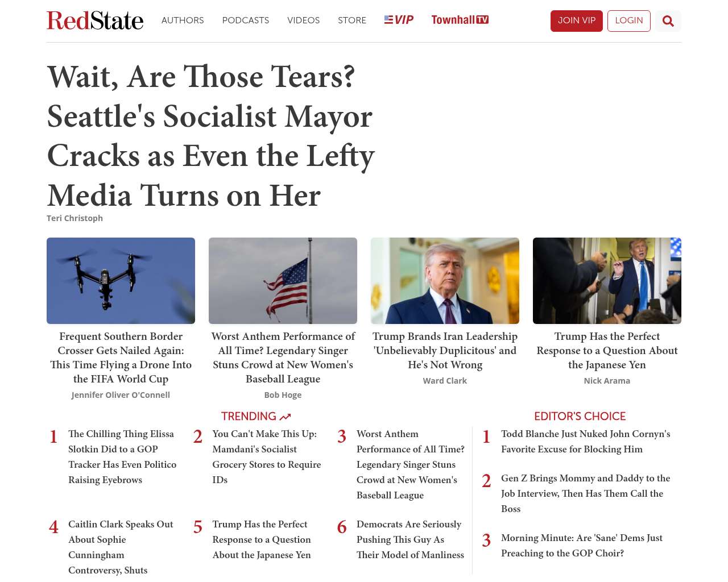This screenshot has height=582, width=728.
Task: Open the Todd Blanche Editor's Choice story
Action: tap(586, 442)
